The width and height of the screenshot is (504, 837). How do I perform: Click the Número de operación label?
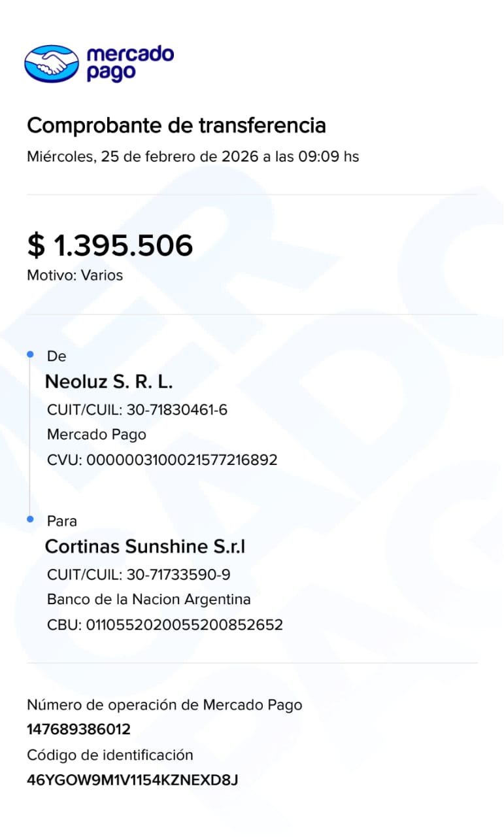pos(165,705)
